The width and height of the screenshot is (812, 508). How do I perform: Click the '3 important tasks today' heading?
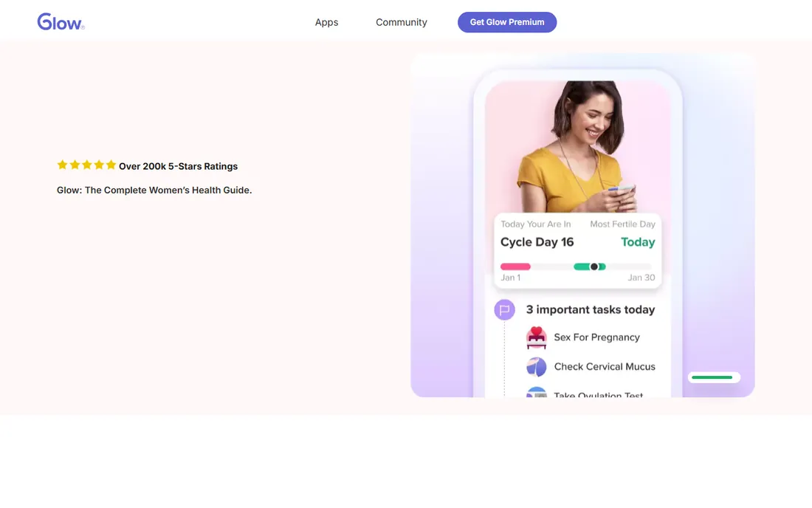tap(591, 309)
